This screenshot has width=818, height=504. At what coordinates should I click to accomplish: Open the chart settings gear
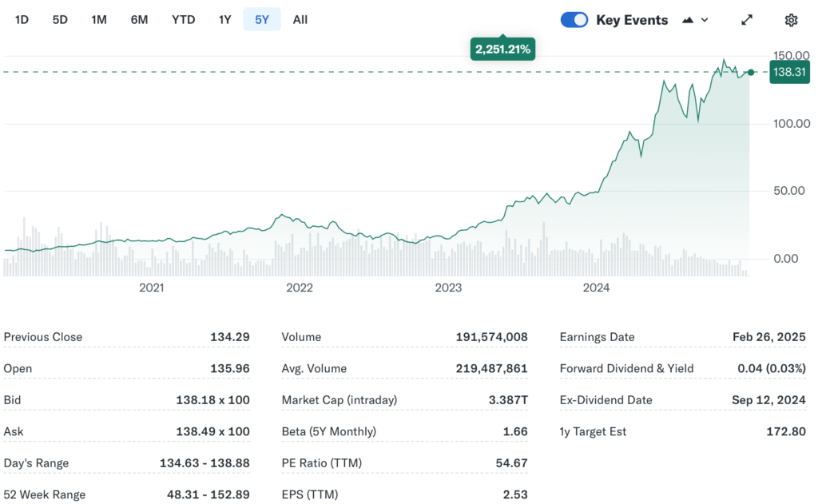click(x=791, y=19)
